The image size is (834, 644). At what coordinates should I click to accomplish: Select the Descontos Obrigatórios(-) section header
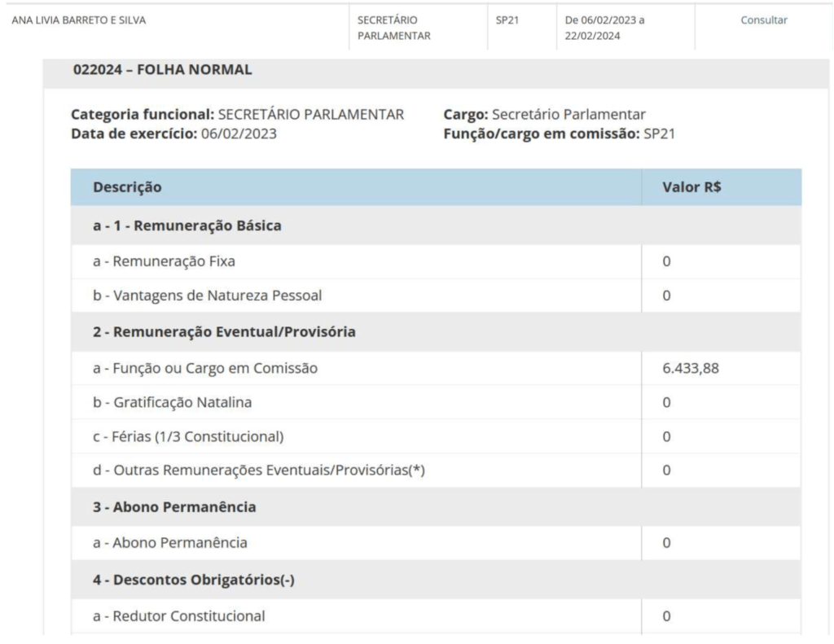pos(191,581)
